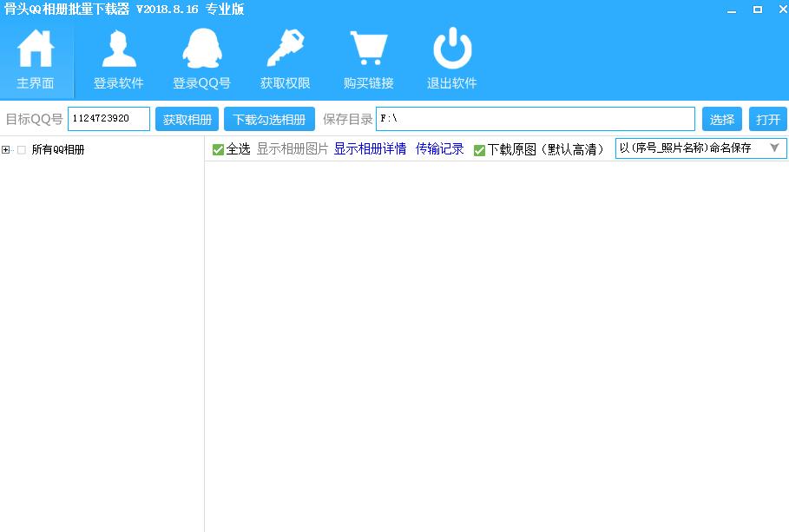Expand the 所有QQ相册 tree node
This screenshot has height=532, width=789.
pyautogui.click(x=5, y=149)
